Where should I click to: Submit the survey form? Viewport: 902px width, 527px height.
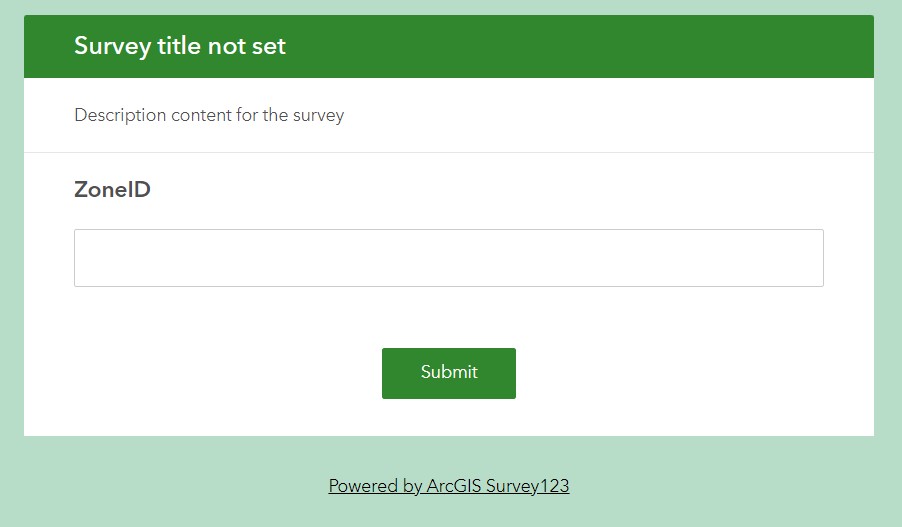448,373
